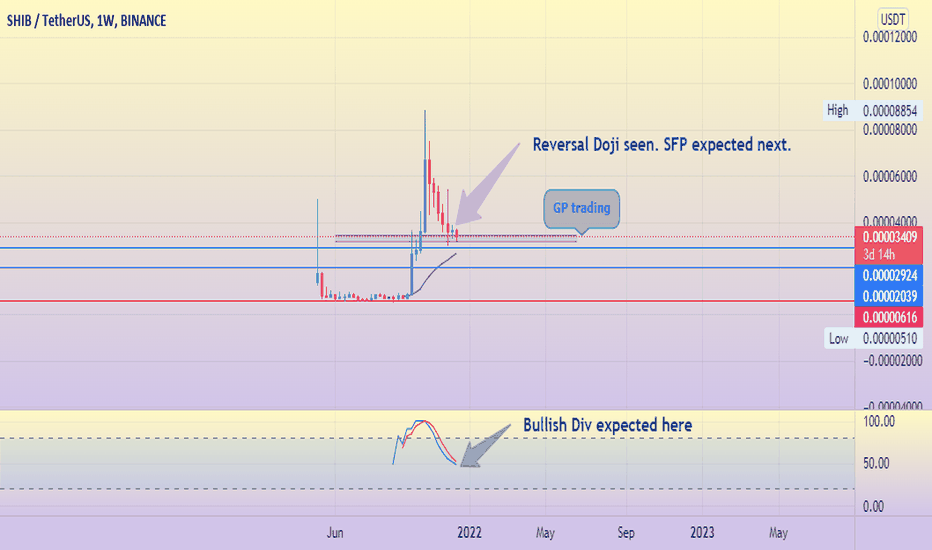Click the 2022 time axis label
Image resolution: width=932 pixels, height=550 pixels.
[x=469, y=533]
